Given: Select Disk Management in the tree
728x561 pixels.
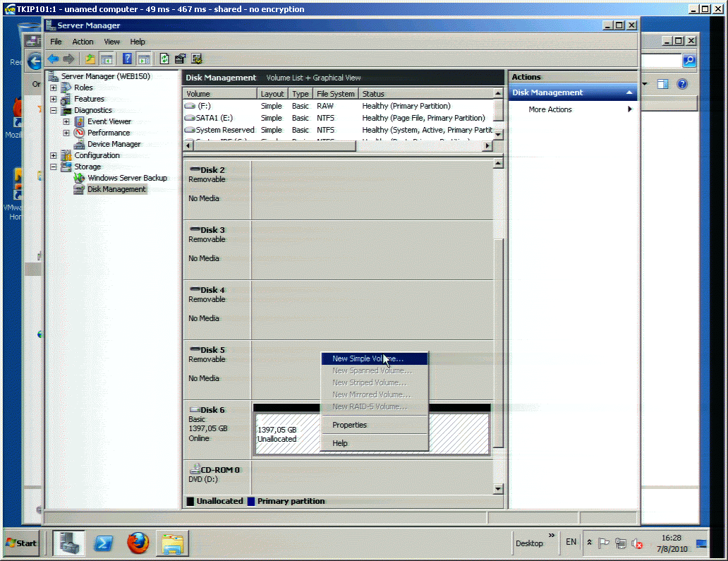Looking at the screenshot, I should click(116, 190).
